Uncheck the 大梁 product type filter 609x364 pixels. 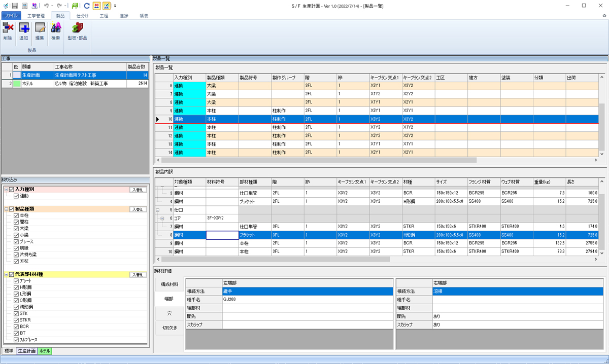(16, 229)
